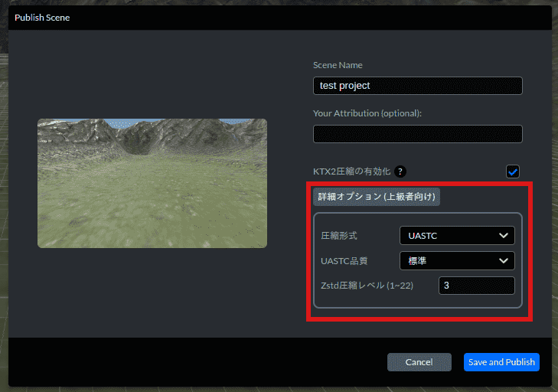The height and width of the screenshot is (392, 558).
Task: Click the UASTC品質 label
Action: click(344, 261)
